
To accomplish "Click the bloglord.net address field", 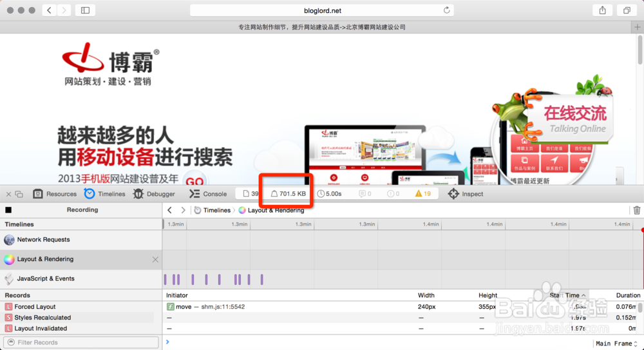I will (x=322, y=10).
